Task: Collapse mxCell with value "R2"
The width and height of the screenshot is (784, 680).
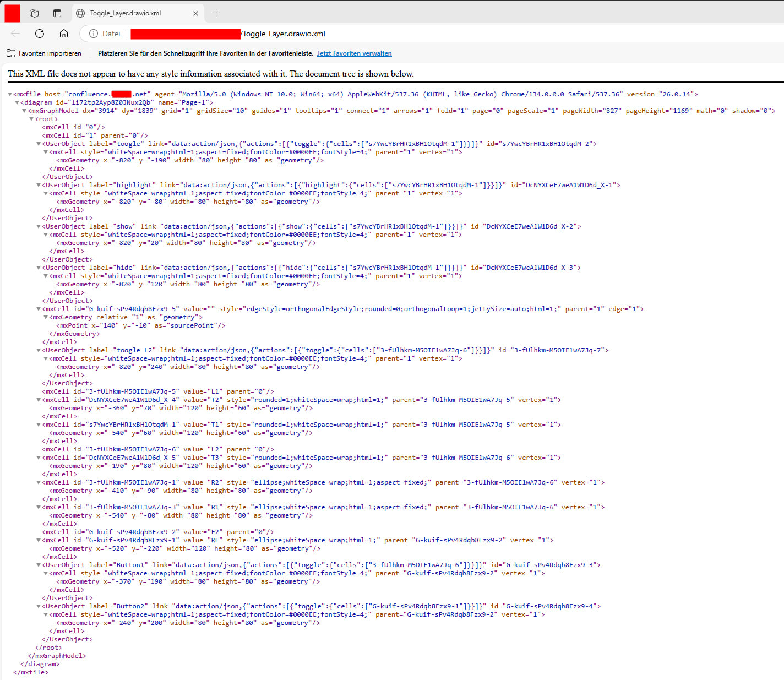Action: (39, 482)
